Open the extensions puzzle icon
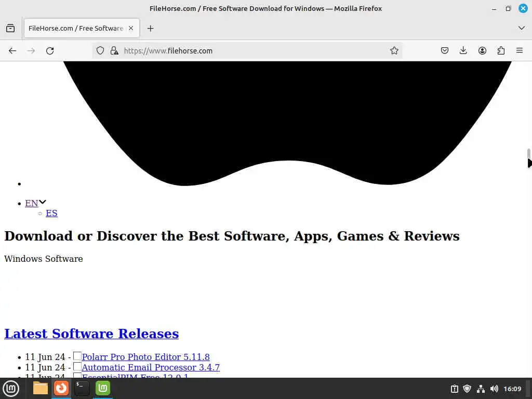Viewport: 532px width, 399px height. pyautogui.click(x=501, y=51)
